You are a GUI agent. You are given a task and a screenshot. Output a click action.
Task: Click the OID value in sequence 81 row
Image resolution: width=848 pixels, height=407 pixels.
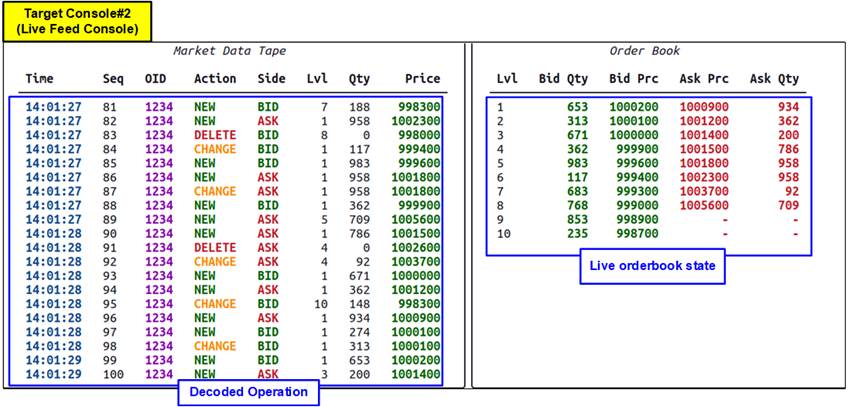pyautogui.click(x=158, y=105)
